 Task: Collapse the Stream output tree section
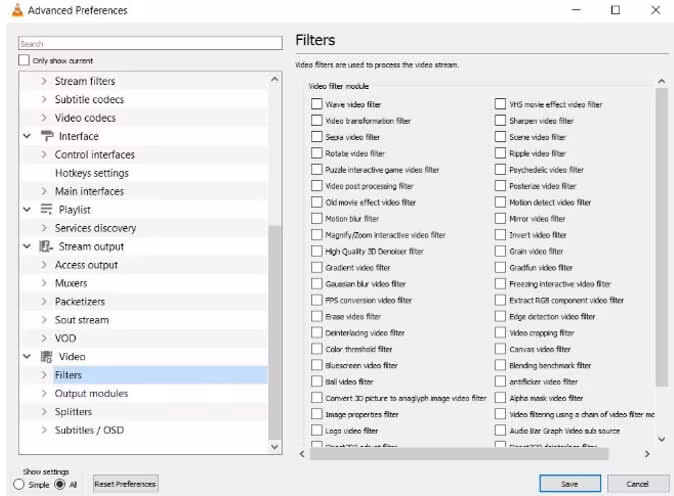[x=27, y=246]
